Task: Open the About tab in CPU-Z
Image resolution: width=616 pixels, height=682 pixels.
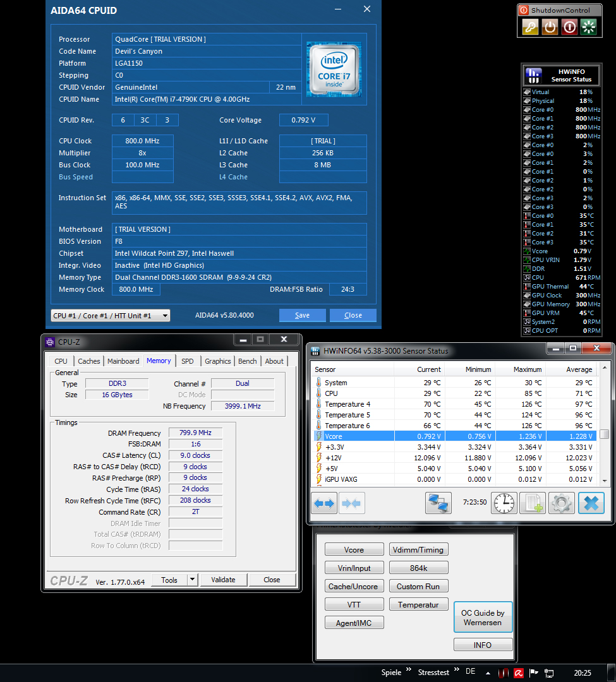Action: pos(274,361)
